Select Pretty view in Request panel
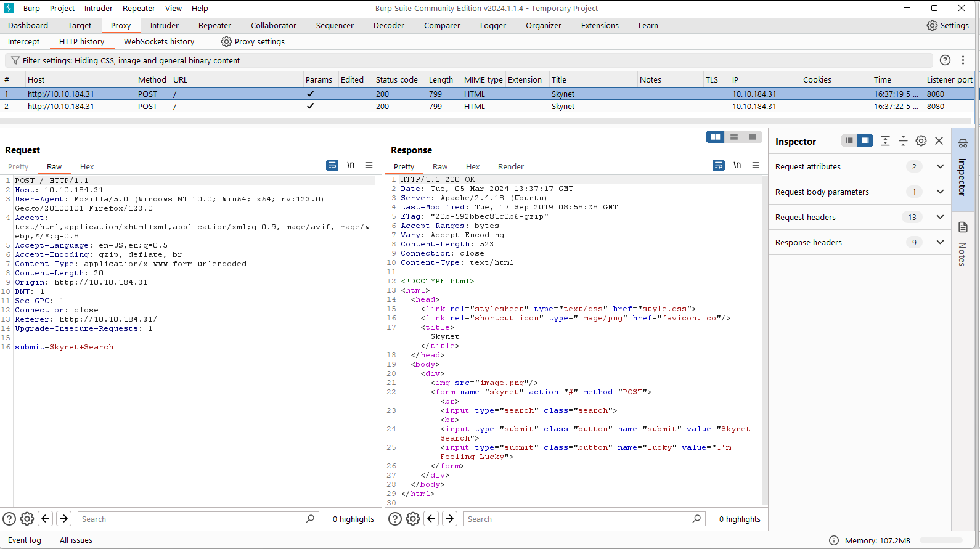The height and width of the screenshot is (549, 980). coord(18,166)
